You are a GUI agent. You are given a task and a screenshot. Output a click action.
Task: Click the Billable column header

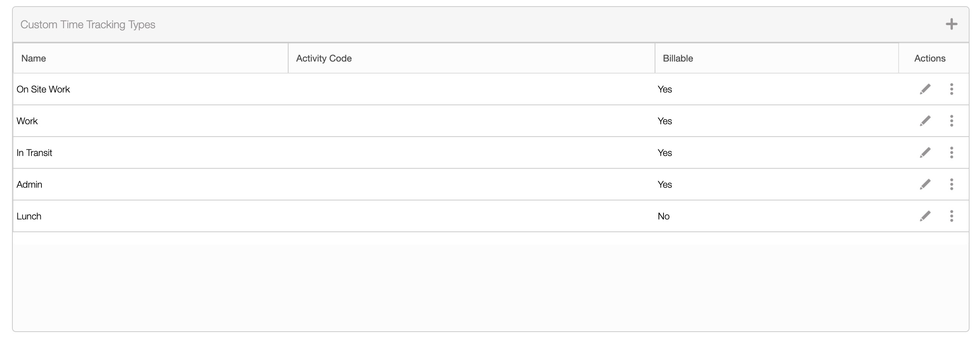[678, 58]
